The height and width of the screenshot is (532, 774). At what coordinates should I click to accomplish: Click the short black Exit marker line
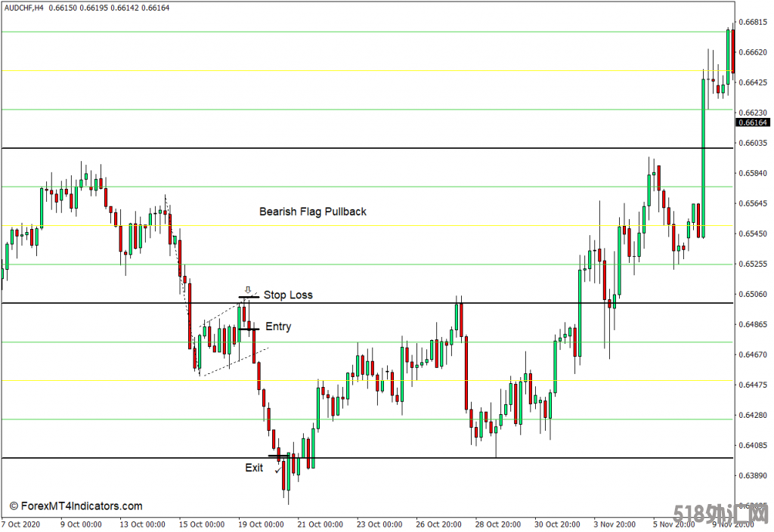(279, 456)
